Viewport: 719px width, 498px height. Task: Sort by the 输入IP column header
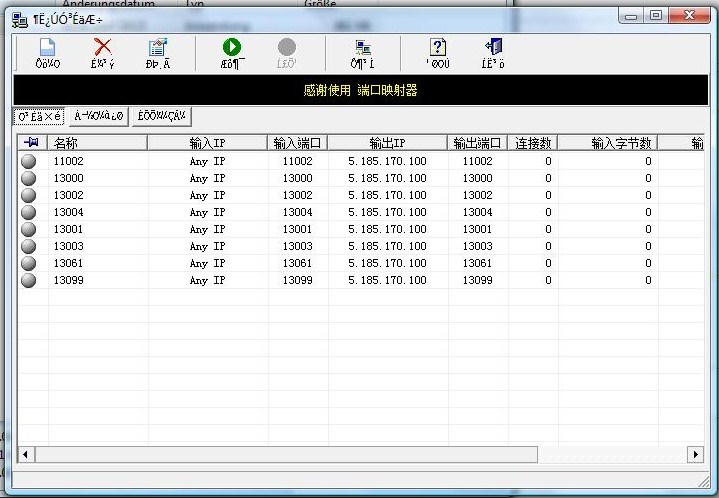[x=207, y=143]
